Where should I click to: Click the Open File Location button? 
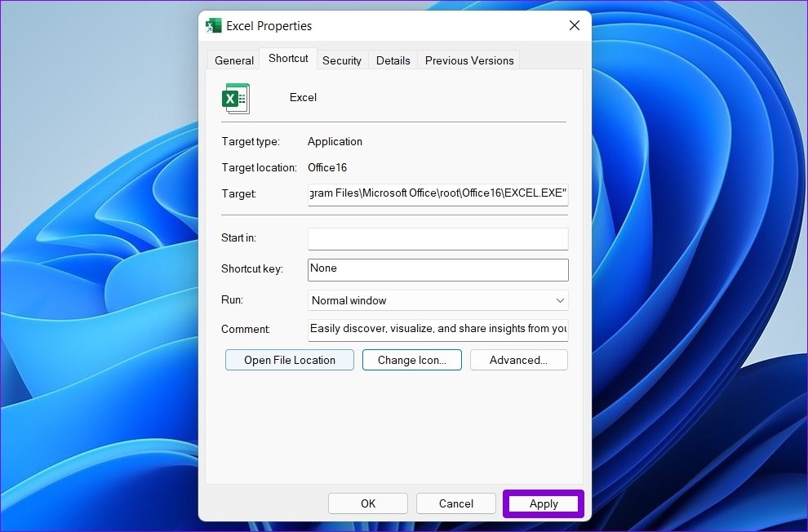tap(289, 359)
